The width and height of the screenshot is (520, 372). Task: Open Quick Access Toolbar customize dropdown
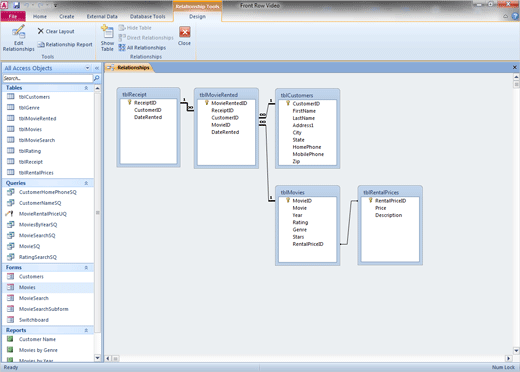coord(55,6)
